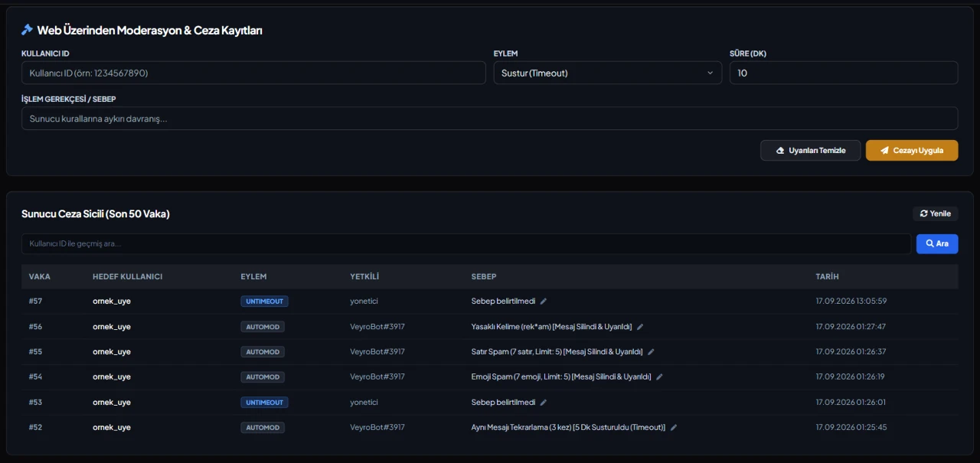Click the HEDEF KULLANICI column header
980x463 pixels.
[x=127, y=276]
